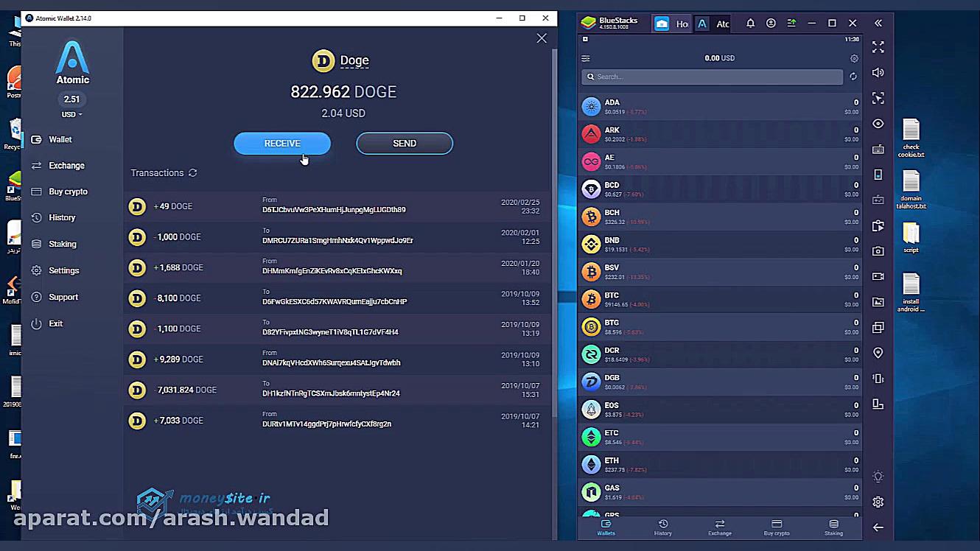Viewport: 980px width, 551px height.
Task: Click the RECEIVE button for Doge
Action: 282,144
